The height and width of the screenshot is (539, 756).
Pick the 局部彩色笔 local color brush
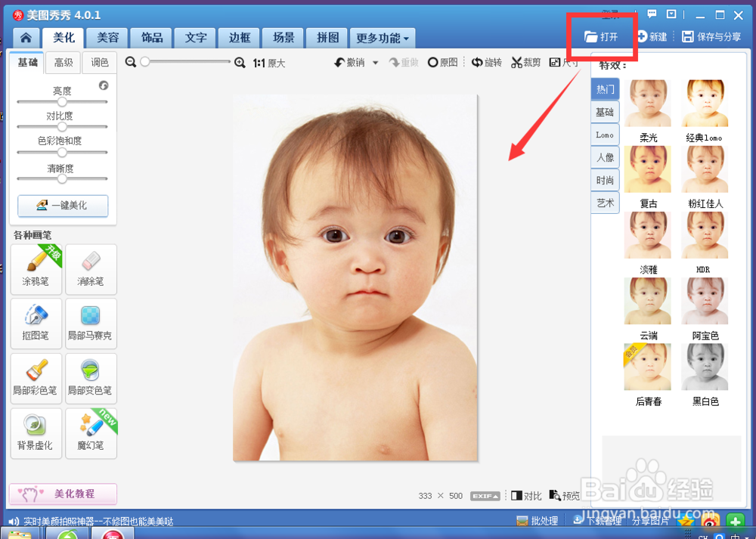click(x=36, y=379)
